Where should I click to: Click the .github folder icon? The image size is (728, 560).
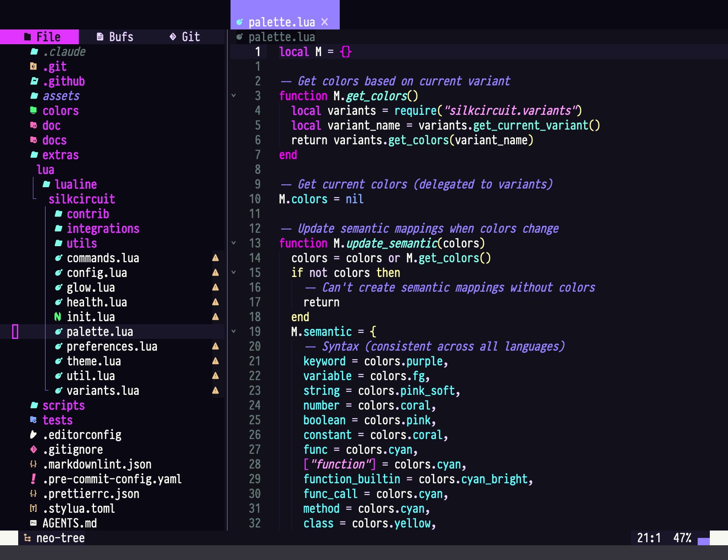[34, 81]
